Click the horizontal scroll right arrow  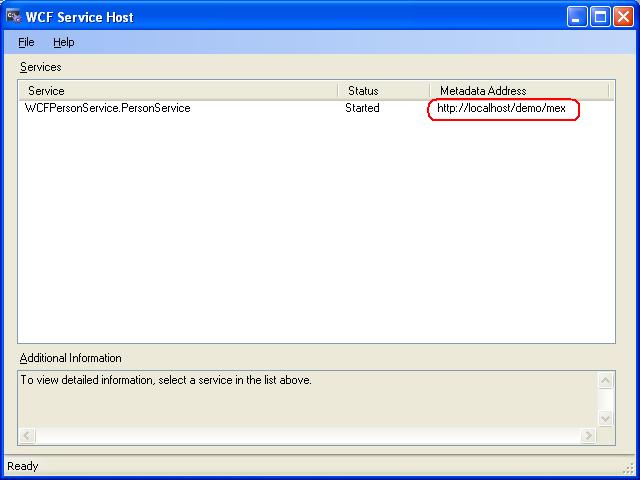pos(588,436)
